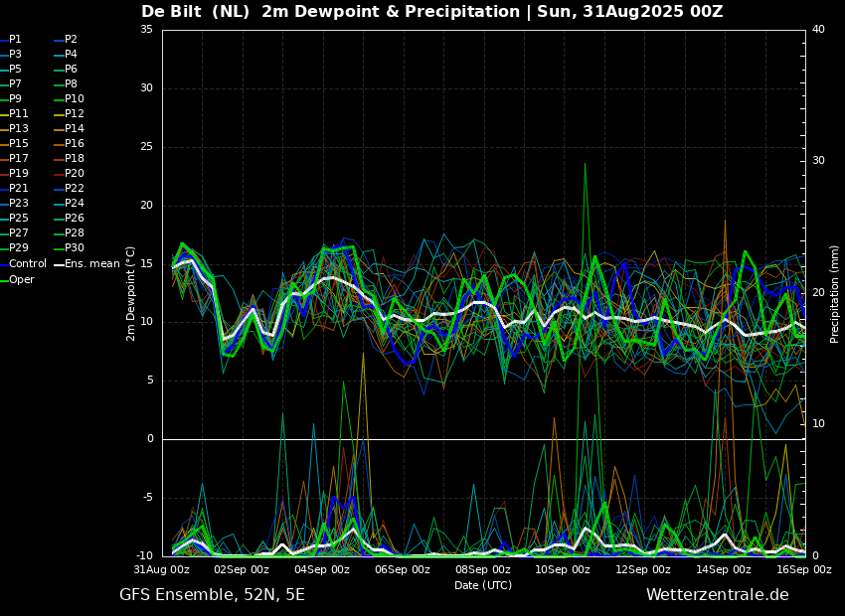Click the 16Sep 00z date tick

(x=803, y=569)
